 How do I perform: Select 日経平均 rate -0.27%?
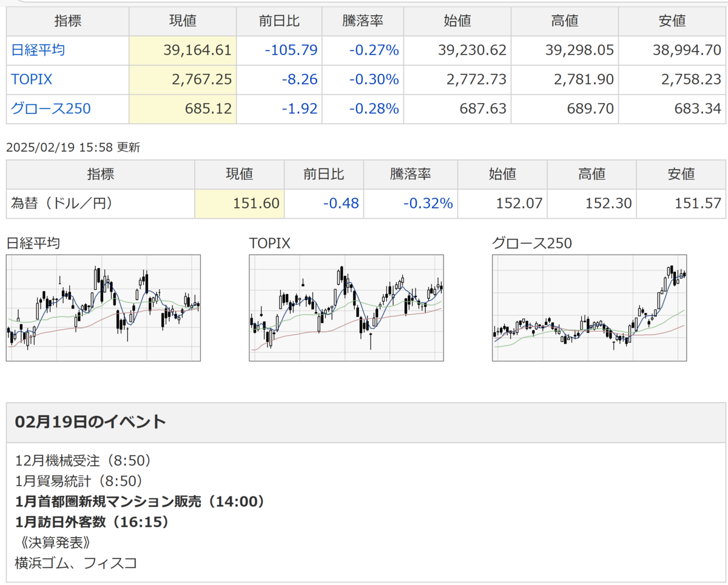point(374,50)
